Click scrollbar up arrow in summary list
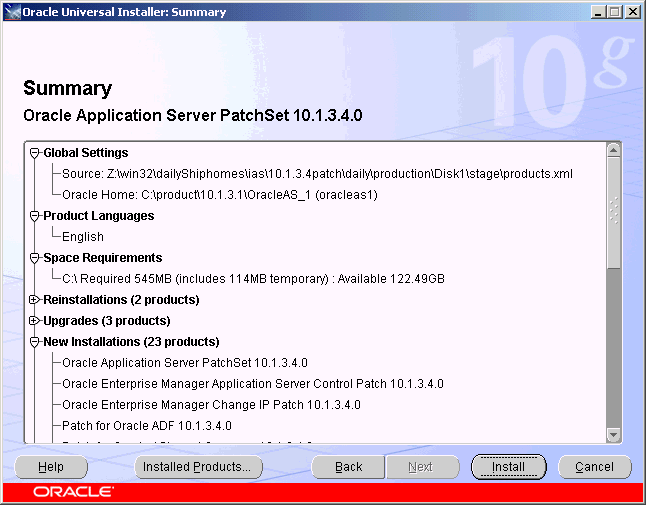Viewport: 646px width, 505px height. (x=613, y=150)
